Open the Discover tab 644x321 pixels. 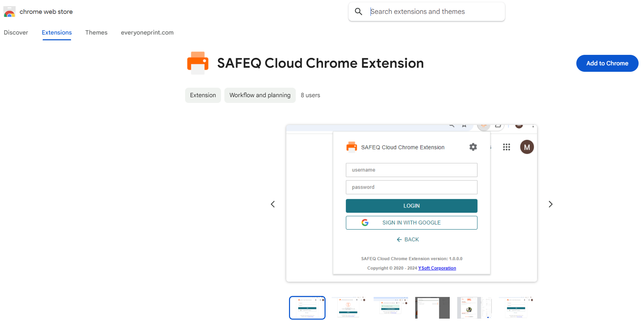click(x=16, y=33)
